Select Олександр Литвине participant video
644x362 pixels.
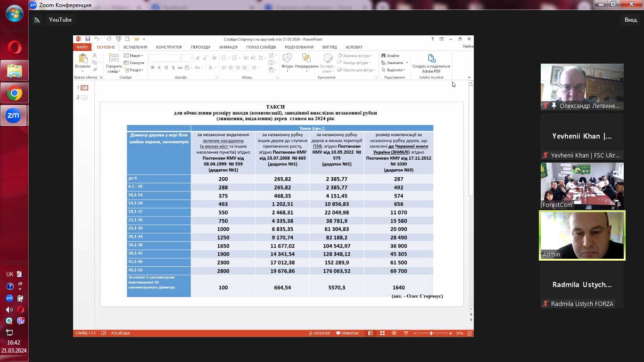(x=582, y=87)
